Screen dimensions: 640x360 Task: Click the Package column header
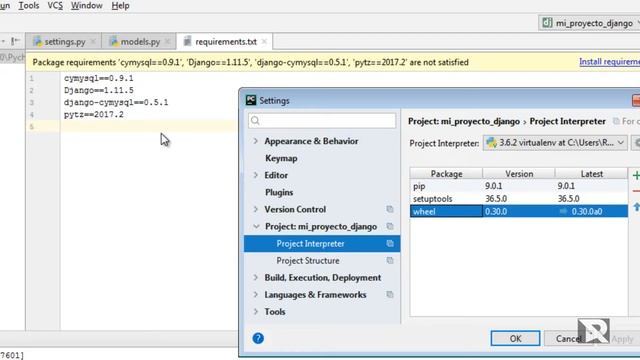pyautogui.click(x=446, y=174)
